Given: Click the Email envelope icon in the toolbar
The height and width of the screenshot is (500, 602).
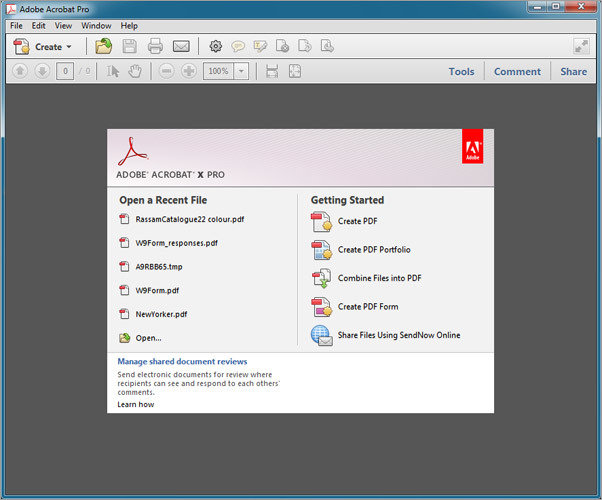Looking at the screenshot, I should (181, 46).
